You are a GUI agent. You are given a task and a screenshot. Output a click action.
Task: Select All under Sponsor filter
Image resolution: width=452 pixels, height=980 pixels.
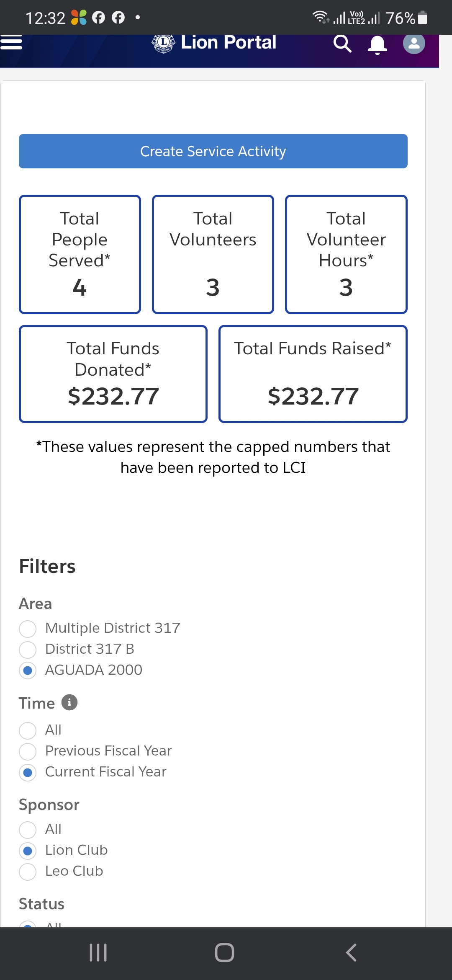click(x=28, y=830)
